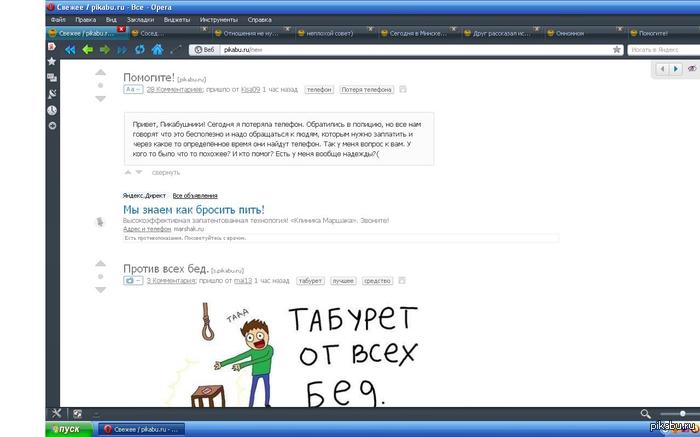Downvote the 'Против всех бед' post
Viewport: 700px width, 437px height.
coord(99,290)
